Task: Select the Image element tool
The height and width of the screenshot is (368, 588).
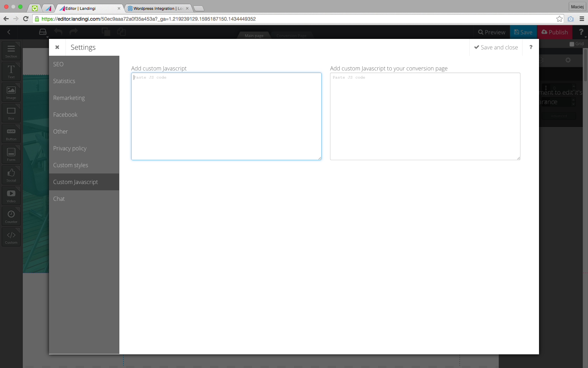Action: [11, 92]
